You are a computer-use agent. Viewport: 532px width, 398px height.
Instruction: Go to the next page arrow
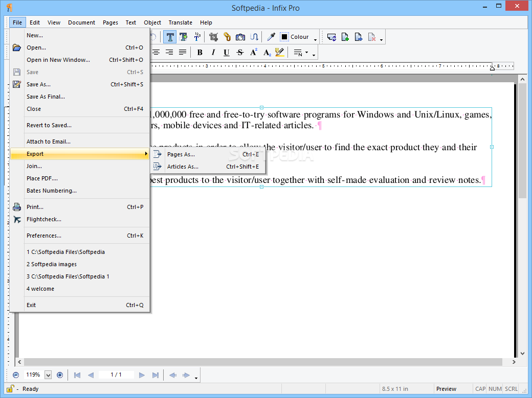point(142,375)
